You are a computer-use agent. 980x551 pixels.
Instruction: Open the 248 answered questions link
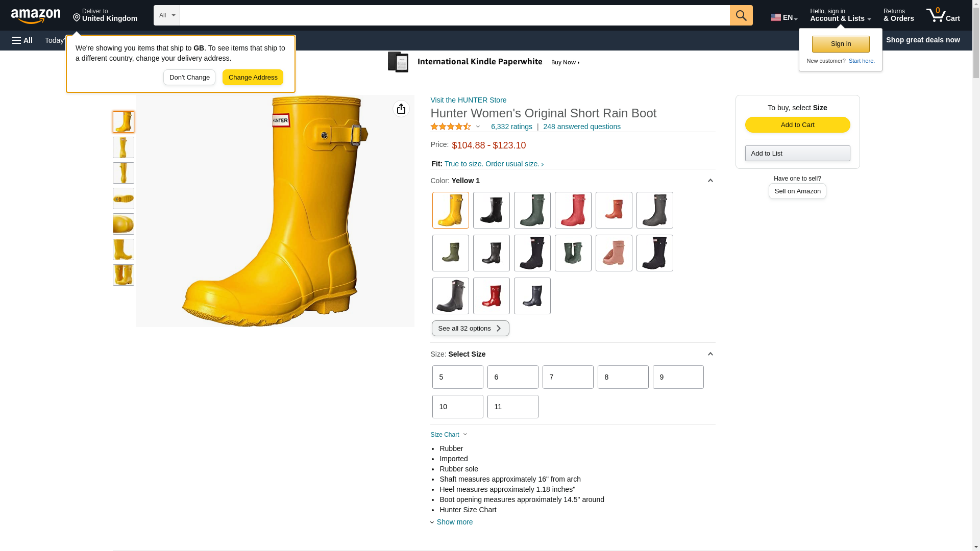pos(581,127)
